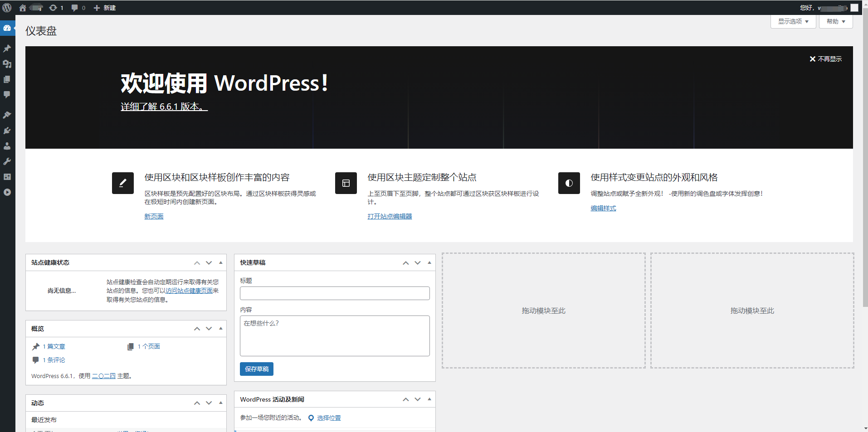Collapse the 概览 panel
This screenshot has height=432, width=868.
tap(221, 329)
